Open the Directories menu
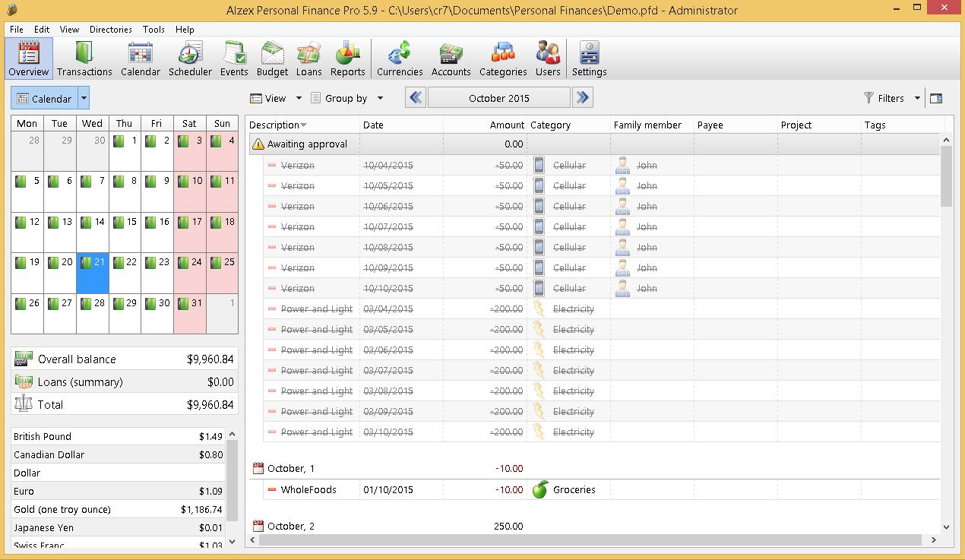 [x=110, y=30]
